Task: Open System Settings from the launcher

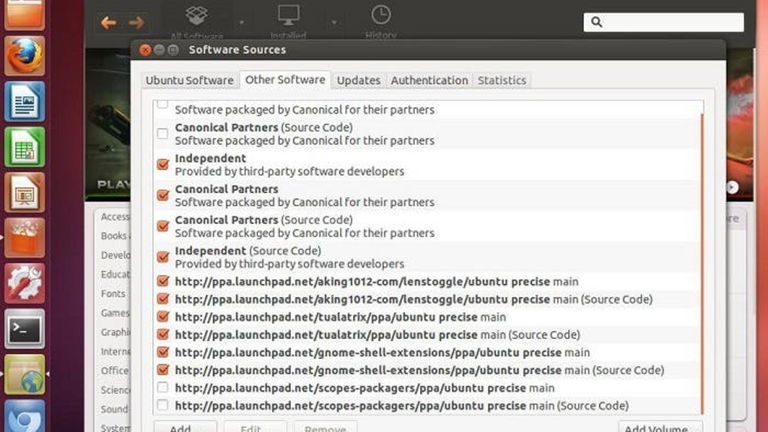Action: click(24, 283)
